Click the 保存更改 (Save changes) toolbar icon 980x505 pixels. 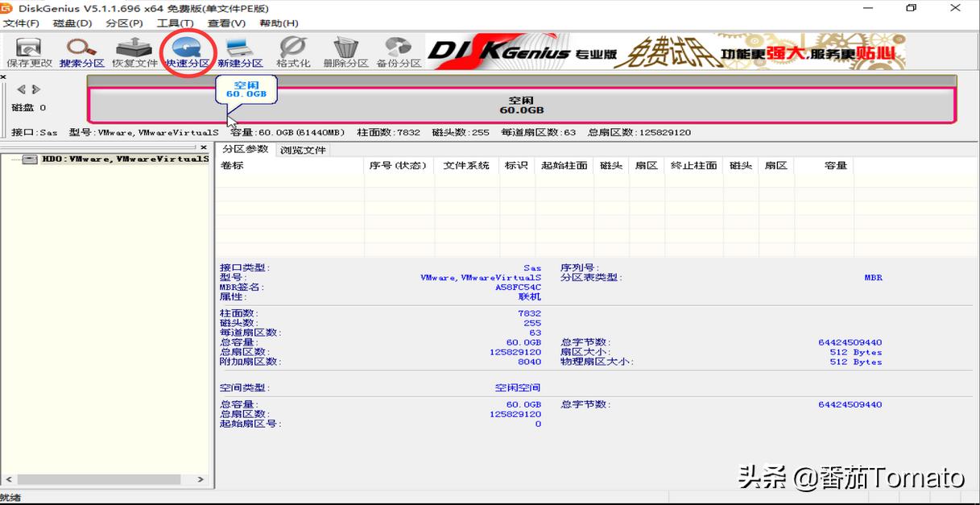pos(29,52)
